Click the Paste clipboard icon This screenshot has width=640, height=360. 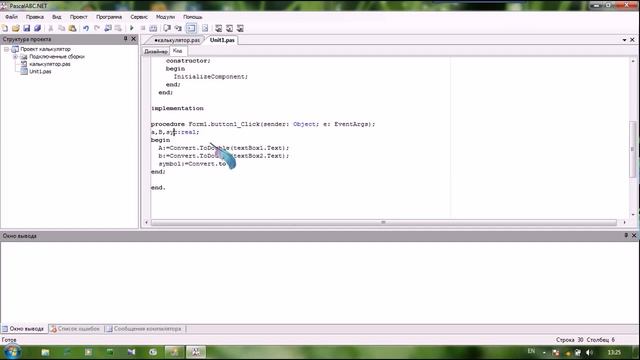click(x=72, y=28)
